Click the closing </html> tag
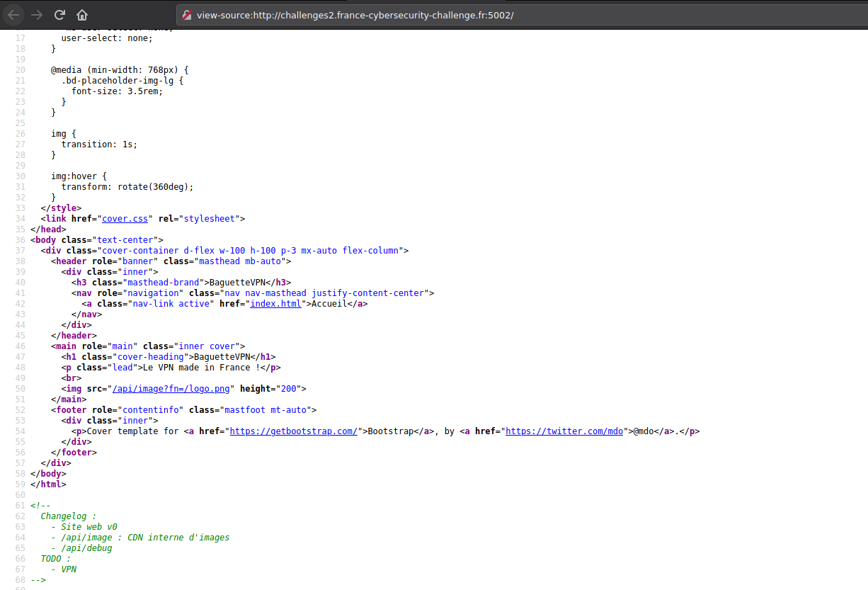The height and width of the screenshot is (590, 868). pyautogui.click(x=48, y=484)
